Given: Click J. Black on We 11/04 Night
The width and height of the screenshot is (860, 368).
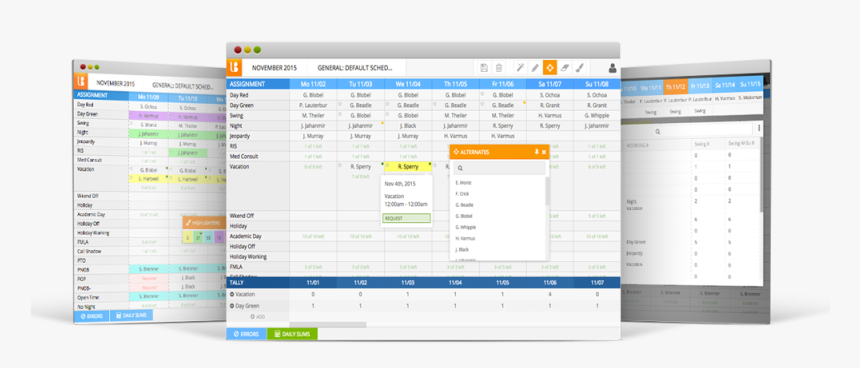Looking at the screenshot, I should point(408,125).
